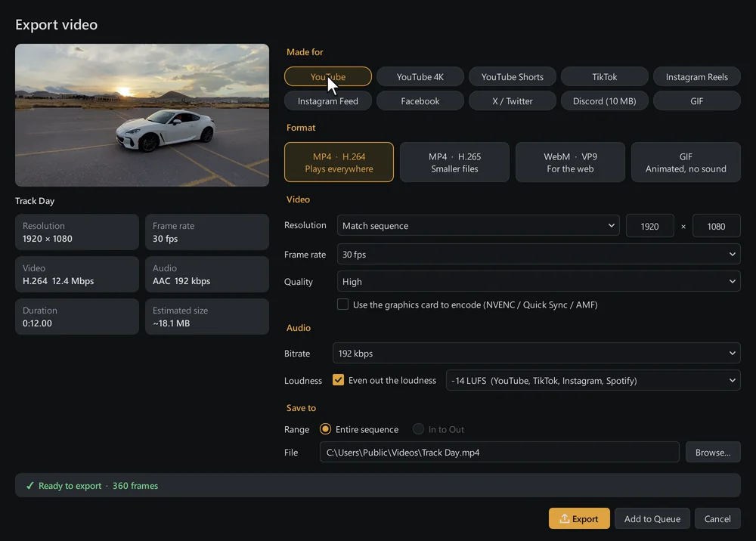
Task: Pick the Discord (10 MB) preset
Action: click(x=604, y=101)
